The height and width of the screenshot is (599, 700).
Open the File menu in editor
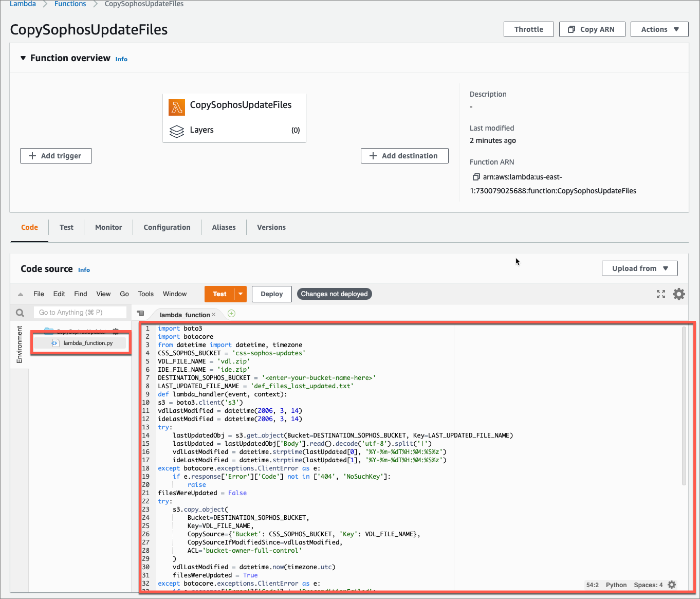[x=39, y=294]
